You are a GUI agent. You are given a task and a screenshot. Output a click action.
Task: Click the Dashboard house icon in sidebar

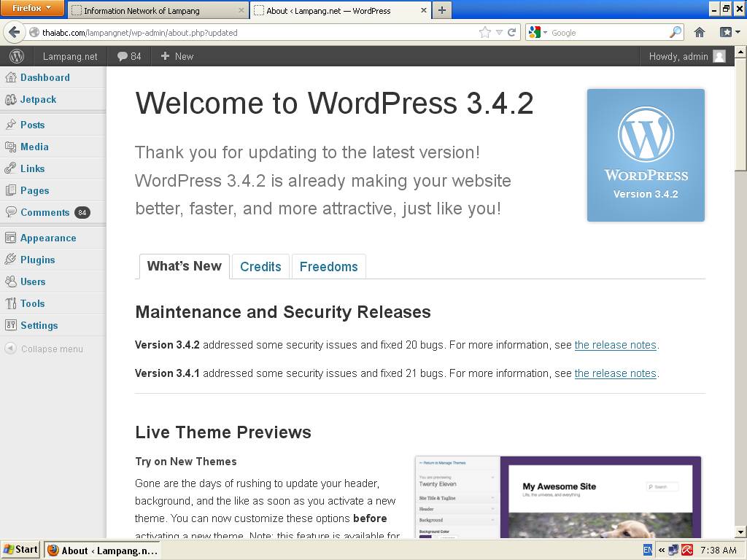(x=10, y=77)
